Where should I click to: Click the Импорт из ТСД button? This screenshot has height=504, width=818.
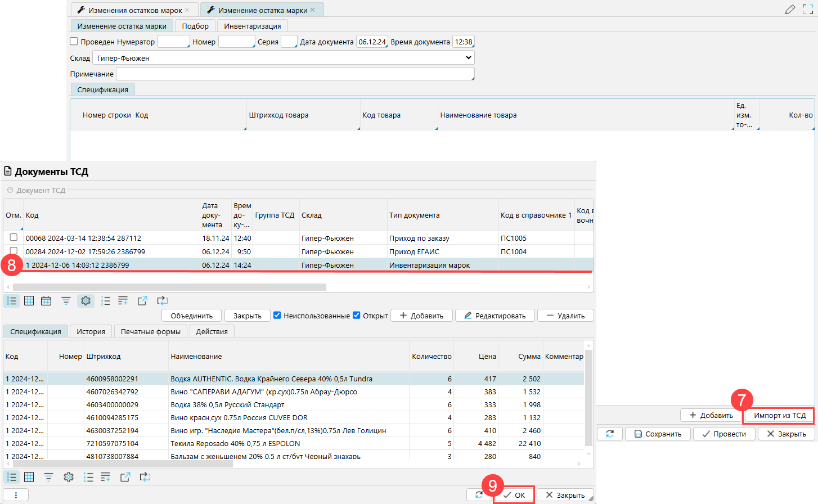coord(779,415)
